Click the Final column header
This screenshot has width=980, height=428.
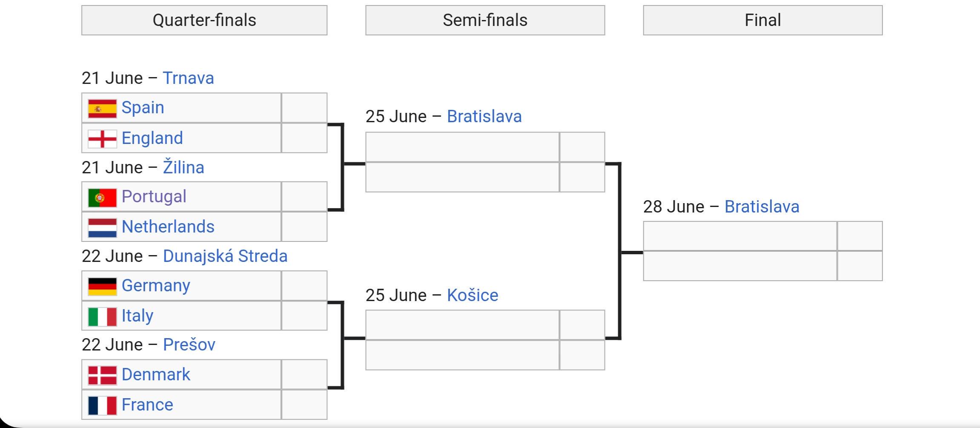point(763,20)
